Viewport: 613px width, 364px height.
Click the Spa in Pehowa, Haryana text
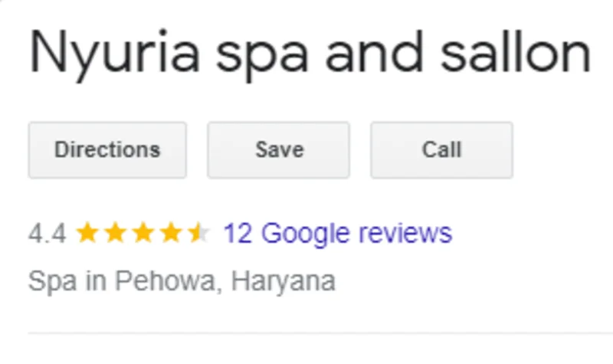[182, 281]
